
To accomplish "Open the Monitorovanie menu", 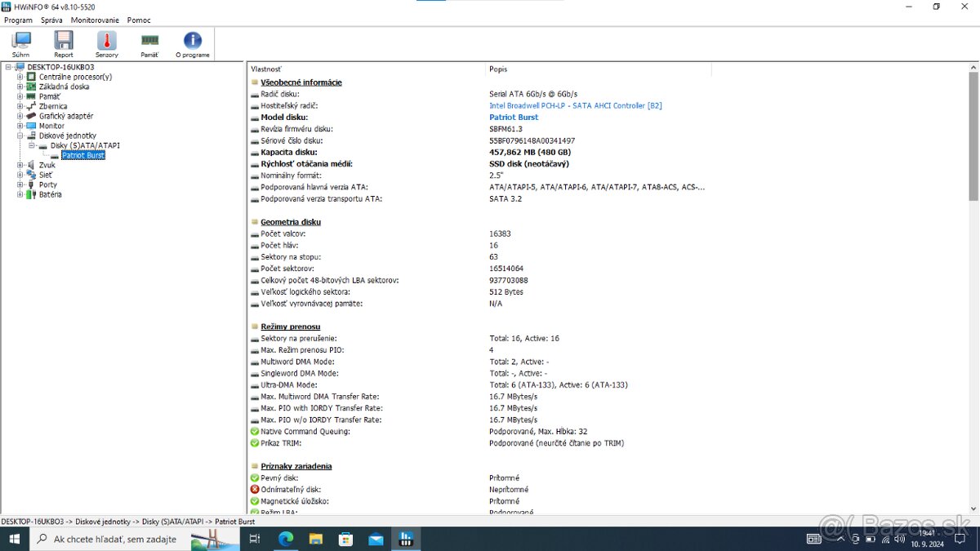I will pyautogui.click(x=95, y=20).
